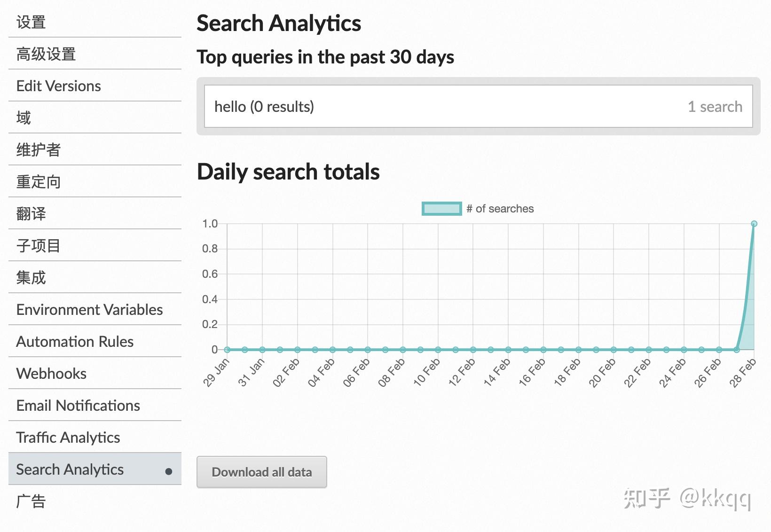Select the active Search Analytics item
The image size is (771, 532).
point(71,469)
